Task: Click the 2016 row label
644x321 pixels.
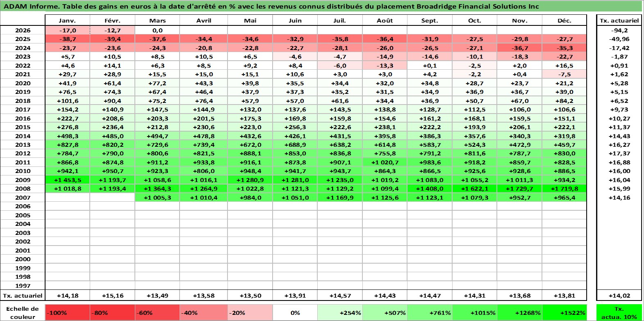Action: (x=23, y=118)
